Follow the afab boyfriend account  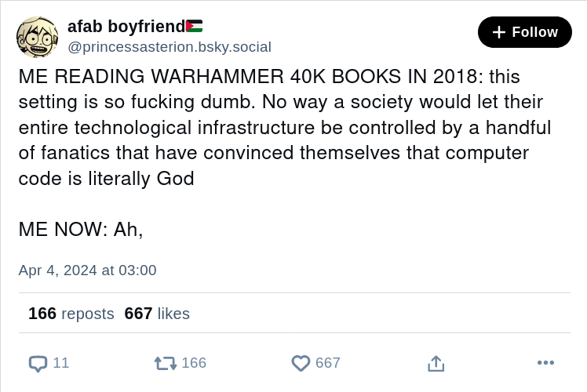[524, 32]
